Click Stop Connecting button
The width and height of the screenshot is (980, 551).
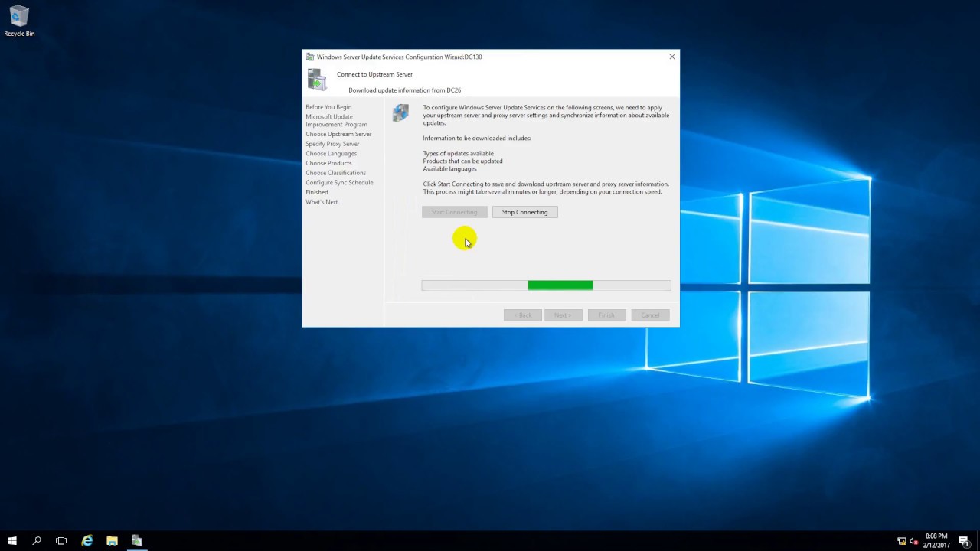(525, 212)
